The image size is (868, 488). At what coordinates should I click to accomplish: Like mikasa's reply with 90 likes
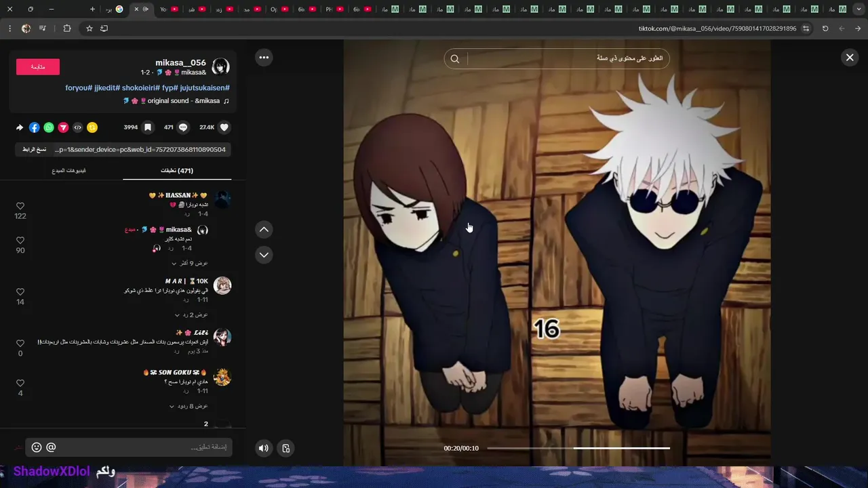coord(20,241)
